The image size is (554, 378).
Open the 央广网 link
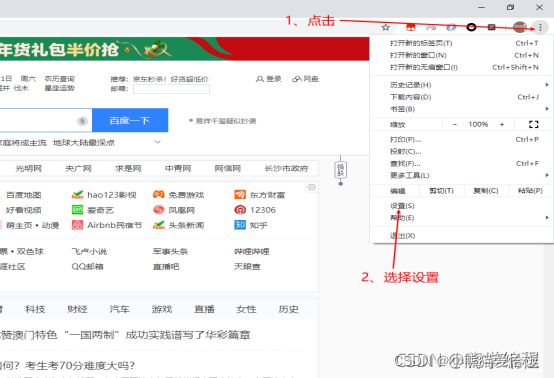click(x=78, y=169)
